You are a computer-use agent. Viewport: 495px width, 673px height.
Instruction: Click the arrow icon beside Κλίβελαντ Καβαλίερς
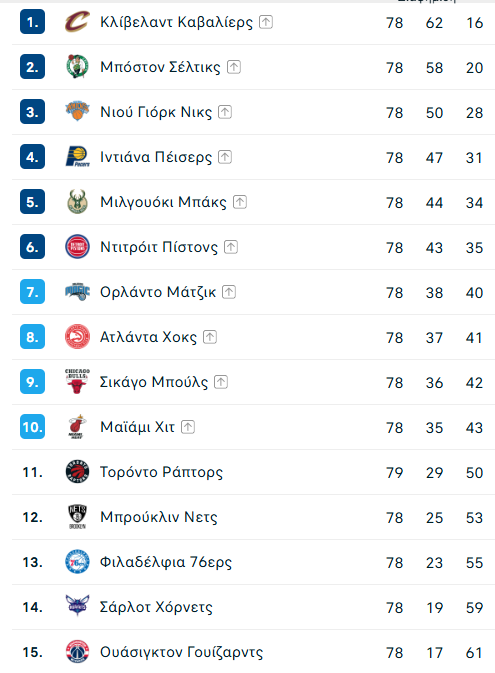[x=266, y=22]
